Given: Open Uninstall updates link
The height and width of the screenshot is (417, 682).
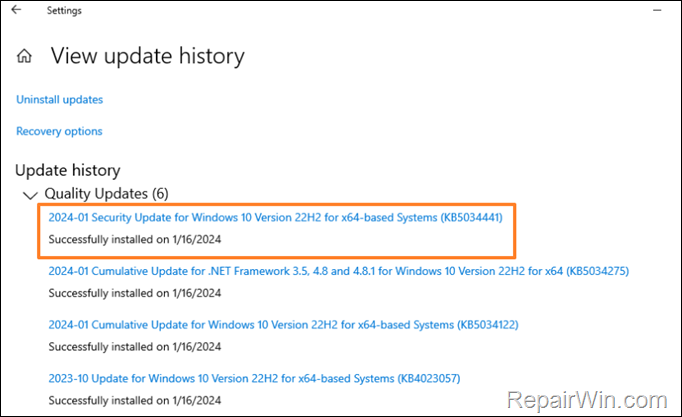Looking at the screenshot, I should click(59, 99).
